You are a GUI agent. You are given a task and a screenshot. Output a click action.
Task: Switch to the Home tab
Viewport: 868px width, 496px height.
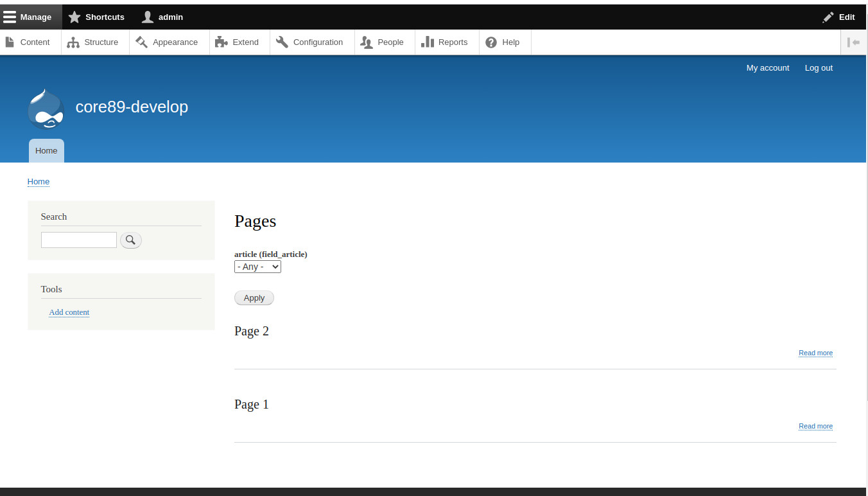click(46, 150)
